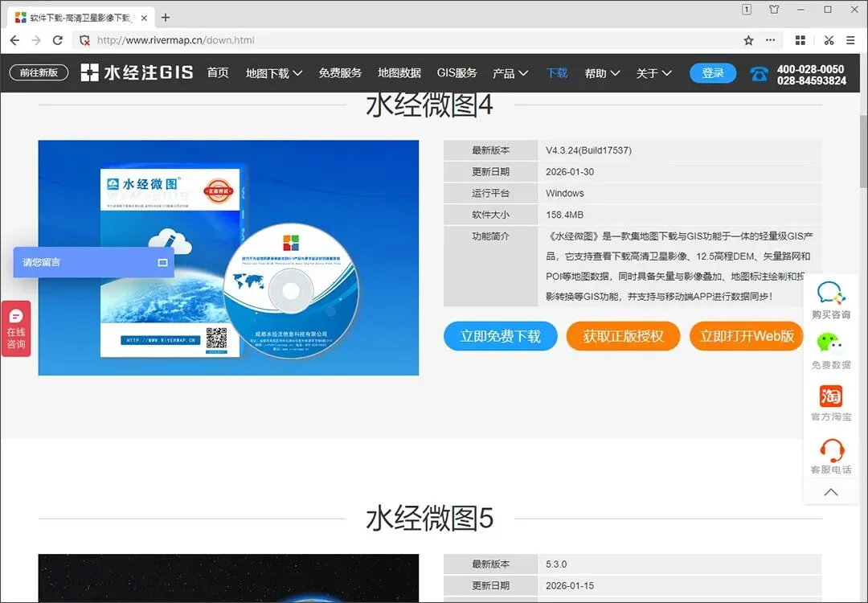868x603 pixels.
Task: Click the 免费数据 WeChat icon
Action: pos(830,343)
